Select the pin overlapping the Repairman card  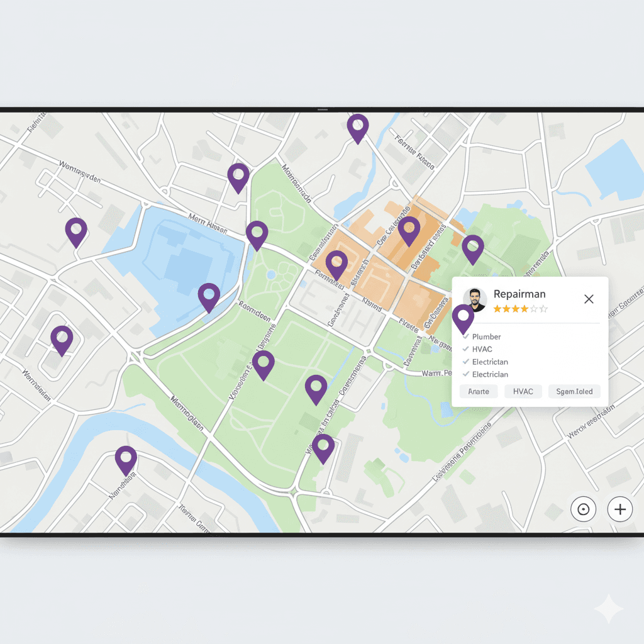(x=463, y=318)
